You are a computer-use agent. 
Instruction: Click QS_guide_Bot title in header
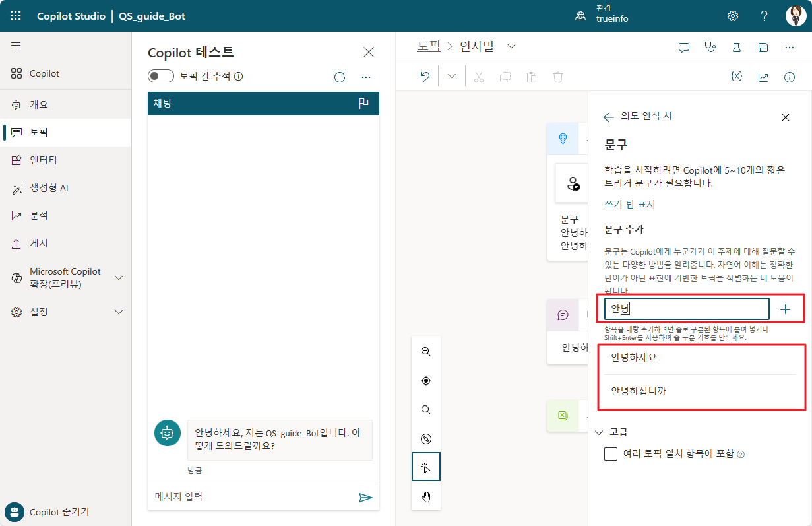tap(152, 16)
